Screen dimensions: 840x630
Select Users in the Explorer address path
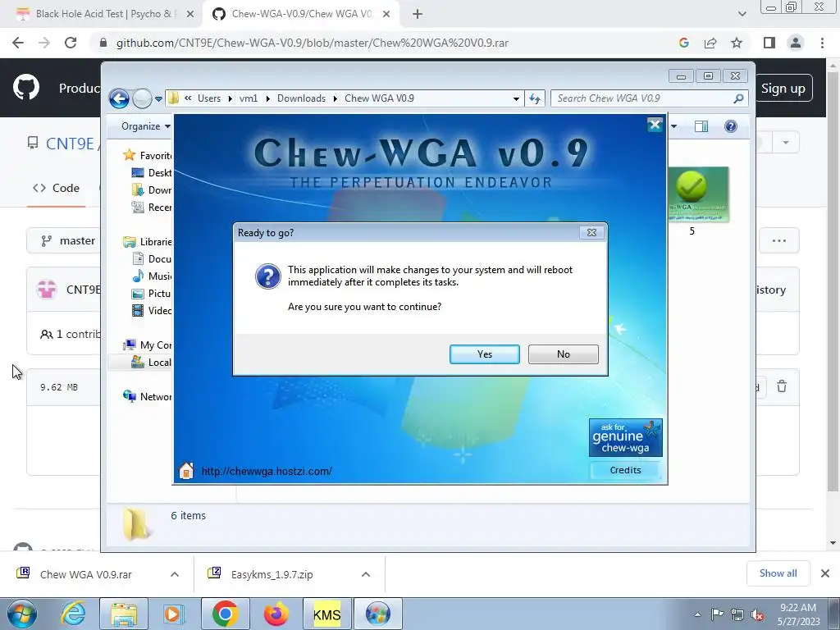coord(209,98)
